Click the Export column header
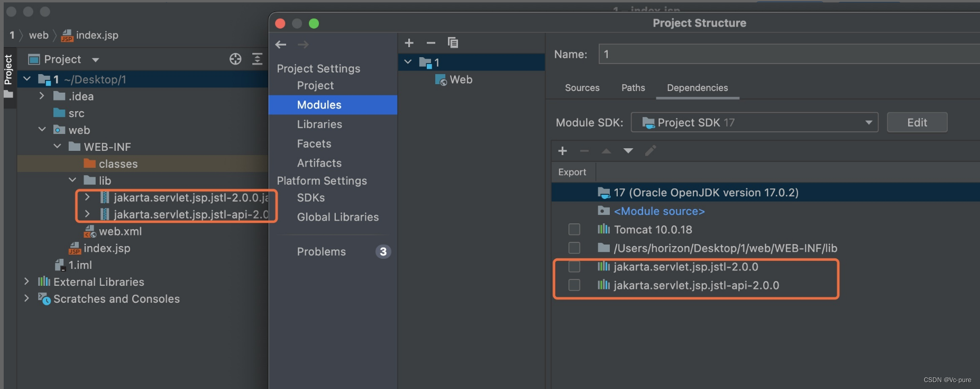This screenshot has width=980, height=389. tap(572, 172)
